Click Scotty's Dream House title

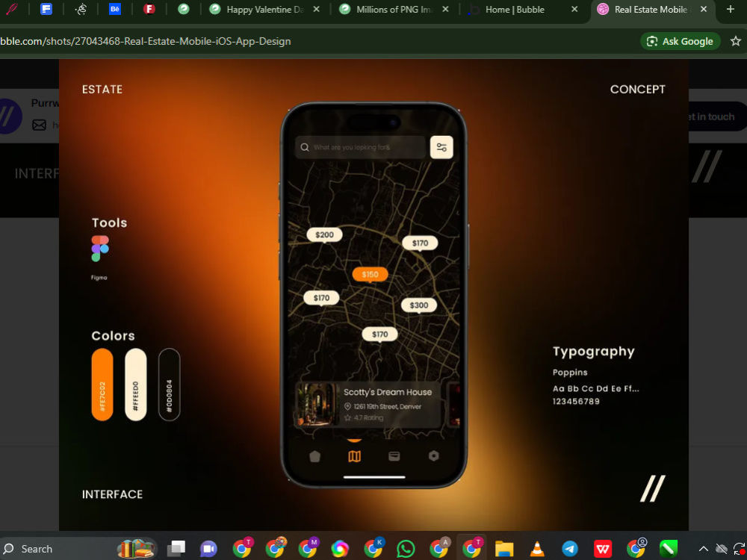click(388, 392)
